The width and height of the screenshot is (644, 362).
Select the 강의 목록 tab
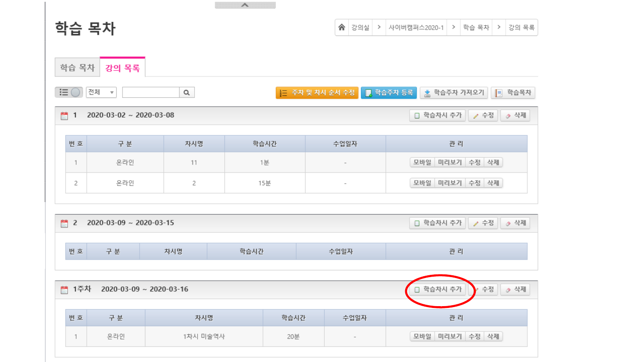tap(123, 68)
